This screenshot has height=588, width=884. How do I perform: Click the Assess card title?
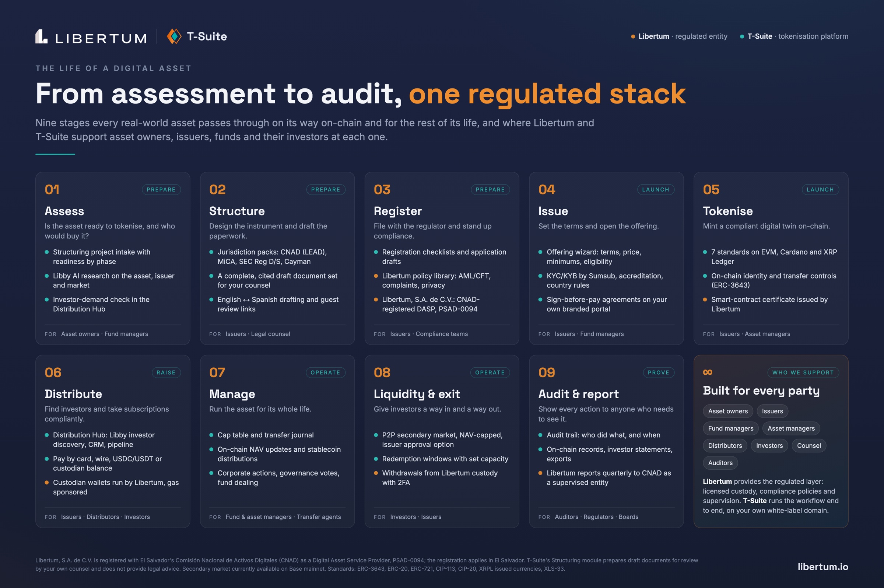(64, 211)
